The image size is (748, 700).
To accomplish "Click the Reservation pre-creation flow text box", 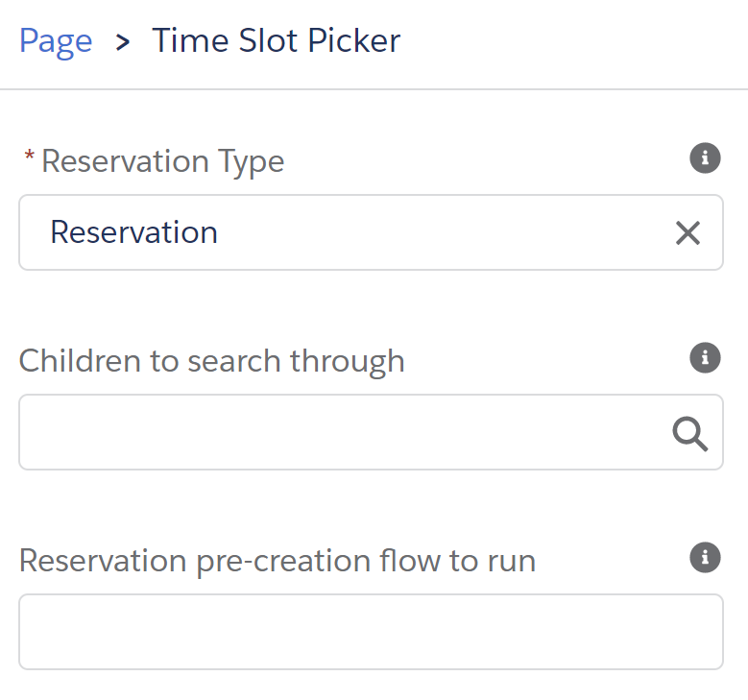I will (x=371, y=632).
